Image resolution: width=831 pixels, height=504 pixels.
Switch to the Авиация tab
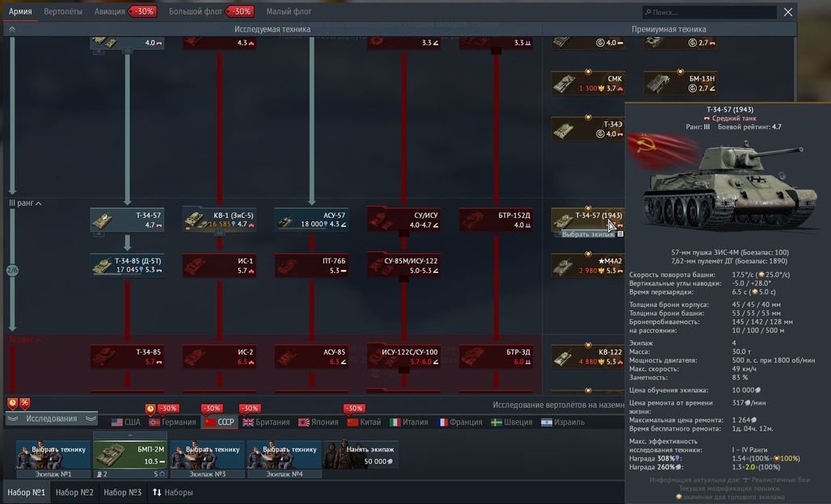110,11
